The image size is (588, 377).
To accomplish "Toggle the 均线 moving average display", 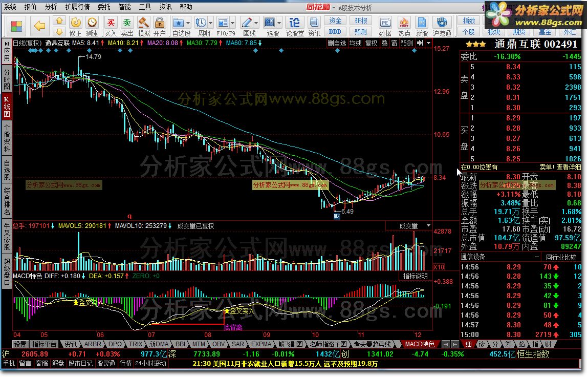I will 356,44.
